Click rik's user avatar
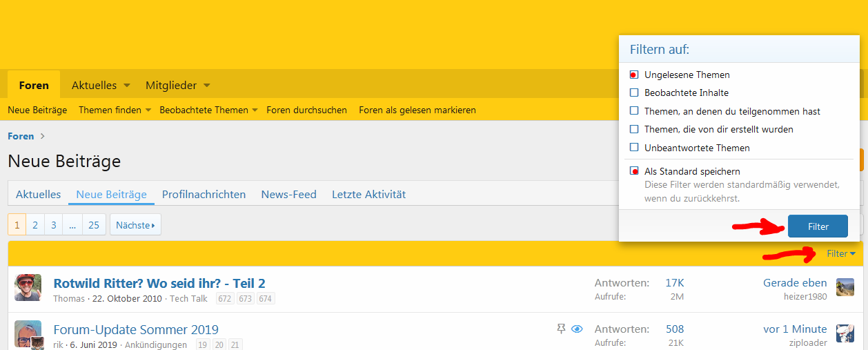Viewport: 868px width, 350px height. pos(28,334)
